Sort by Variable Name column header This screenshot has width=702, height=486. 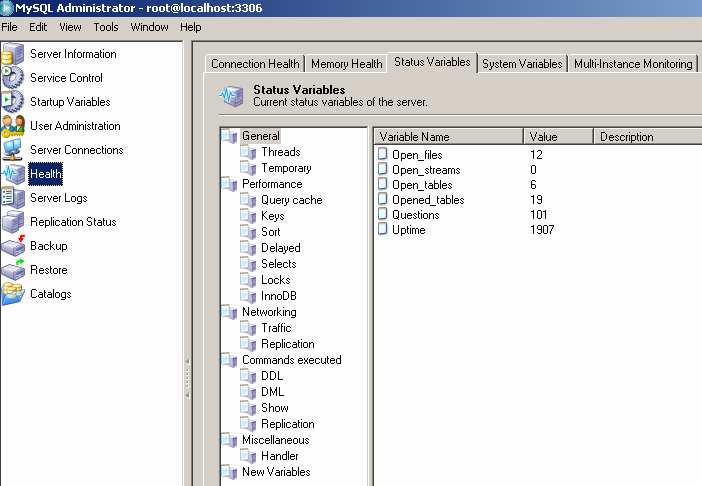point(449,136)
